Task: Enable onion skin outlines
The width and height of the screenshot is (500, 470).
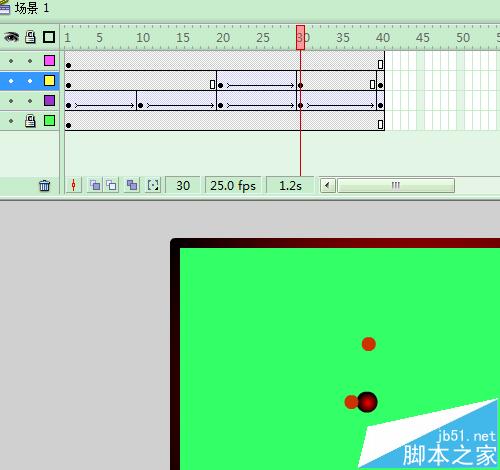Action: (112, 185)
